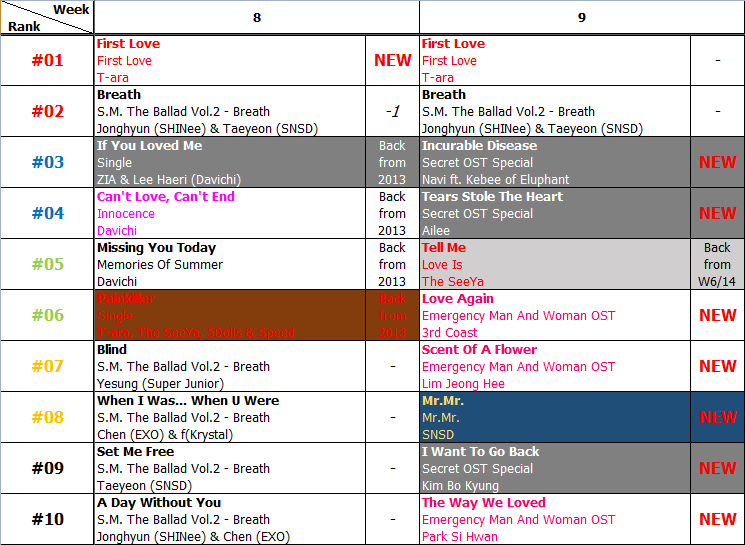Screen dimensions: 745x545
Task: Click Back from 2013 beside Can't Love, Can't End
Action: click(392, 213)
